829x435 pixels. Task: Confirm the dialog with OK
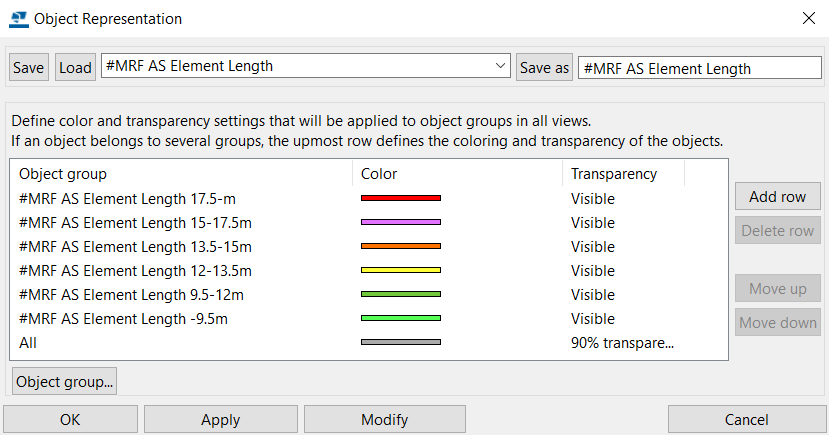(70, 420)
